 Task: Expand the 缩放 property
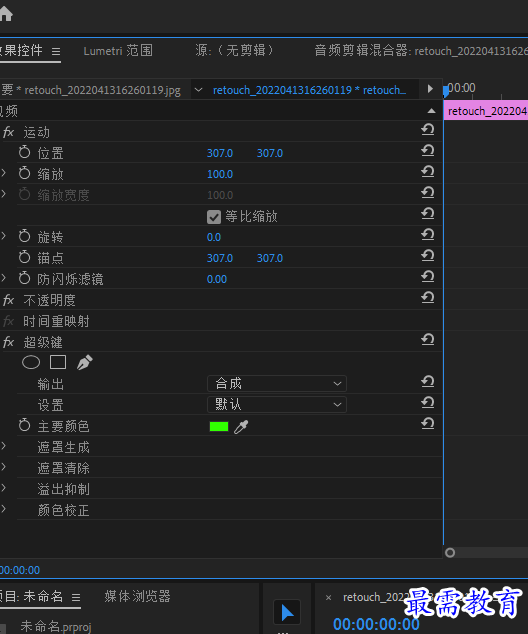click(3, 173)
